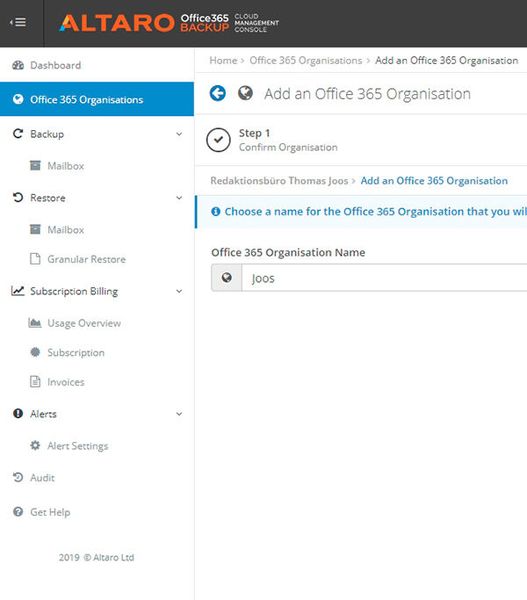Go back with the blue arrow button
The width and height of the screenshot is (527, 600).
point(218,93)
